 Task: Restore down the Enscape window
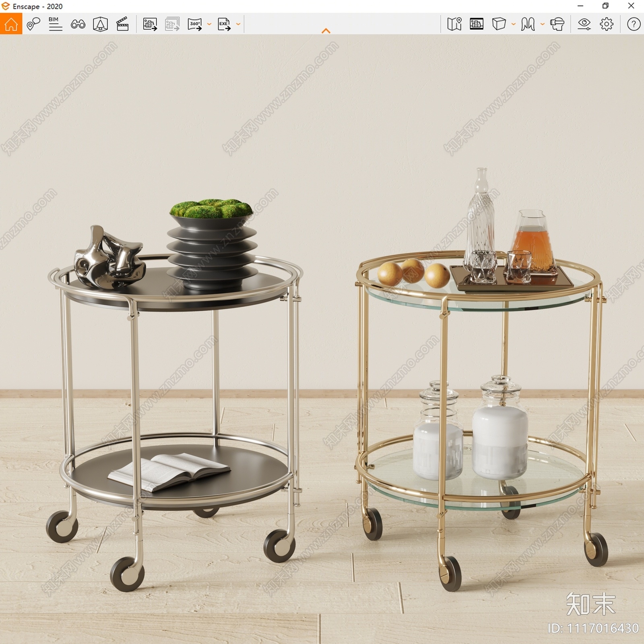[605, 6]
